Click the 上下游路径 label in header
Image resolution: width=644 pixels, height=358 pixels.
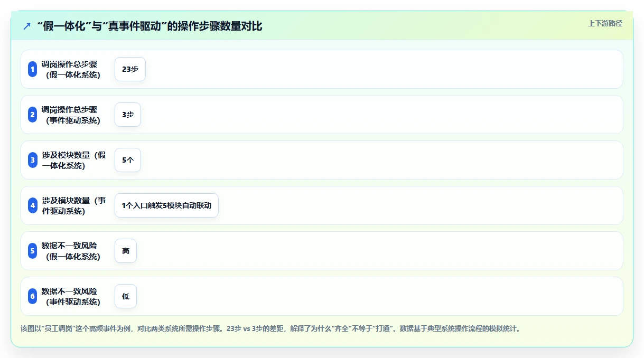[605, 23]
